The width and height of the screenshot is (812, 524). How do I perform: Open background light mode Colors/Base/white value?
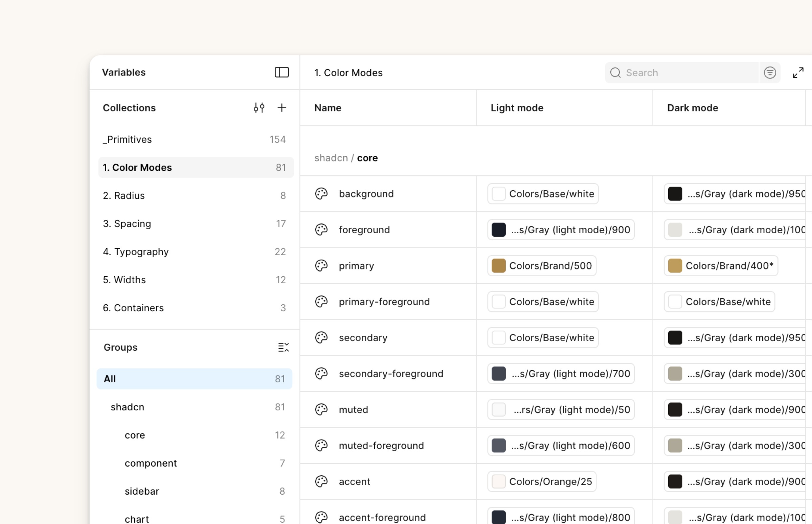(543, 194)
